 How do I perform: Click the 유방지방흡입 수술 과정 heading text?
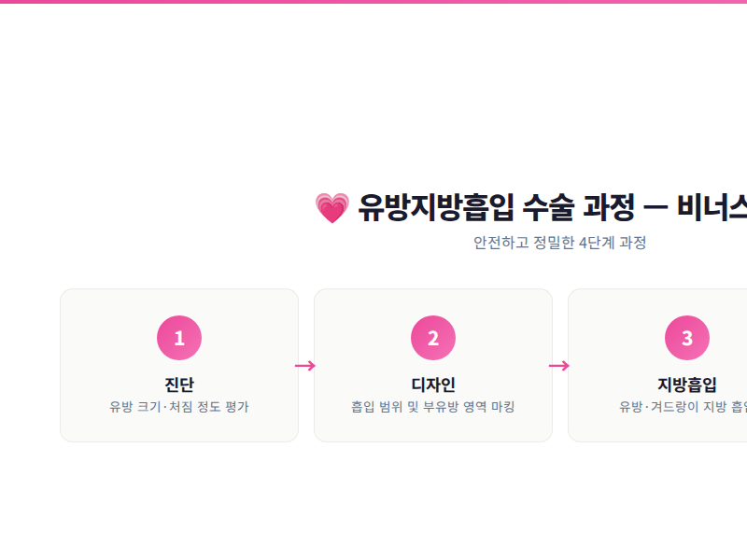tap(497, 206)
